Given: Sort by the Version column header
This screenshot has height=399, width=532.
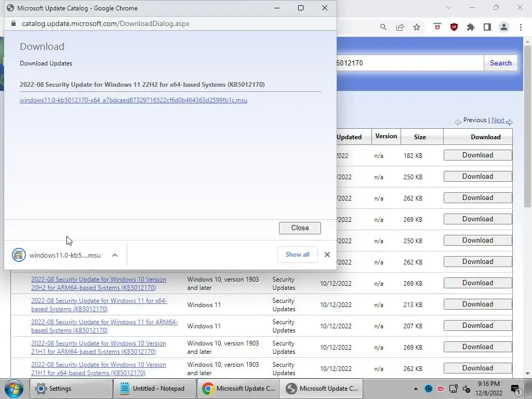Looking at the screenshot, I should pyautogui.click(x=386, y=136).
